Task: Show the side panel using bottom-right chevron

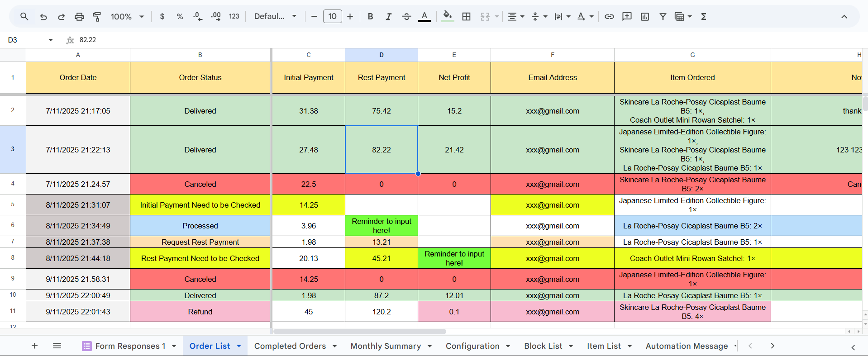Action: [853, 347]
